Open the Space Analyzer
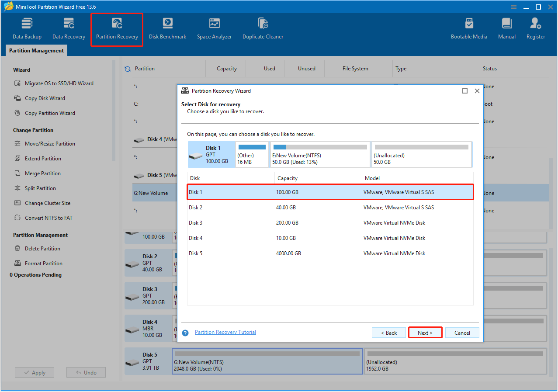 point(214,27)
